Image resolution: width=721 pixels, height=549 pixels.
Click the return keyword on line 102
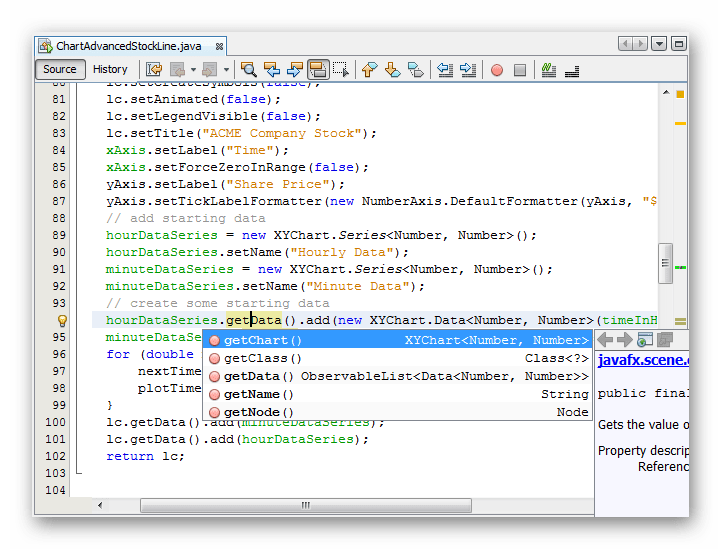pyautogui.click(x=130, y=456)
